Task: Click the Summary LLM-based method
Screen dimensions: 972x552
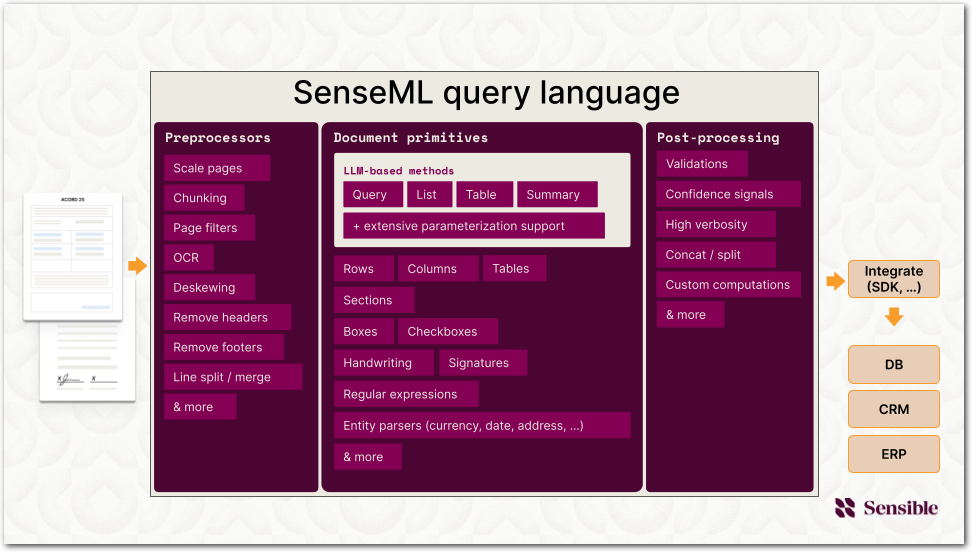Action: click(x=557, y=194)
